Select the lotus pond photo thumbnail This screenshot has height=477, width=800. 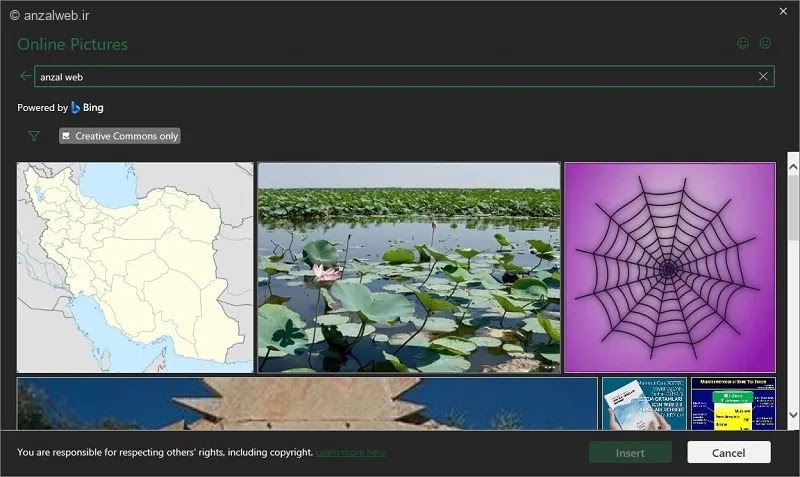pos(409,267)
